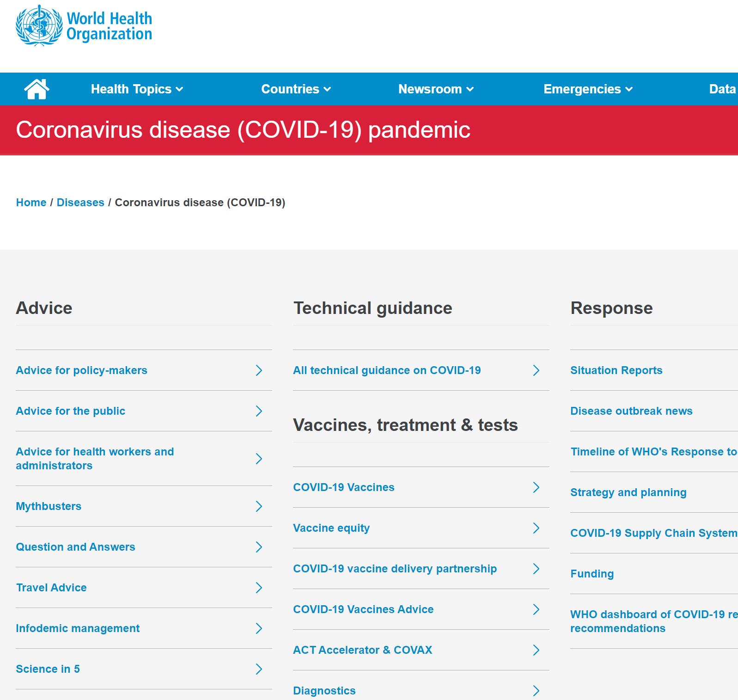Open Situation Reports link
Viewport: 738px width, 700px height.
click(x=616, y=370)
